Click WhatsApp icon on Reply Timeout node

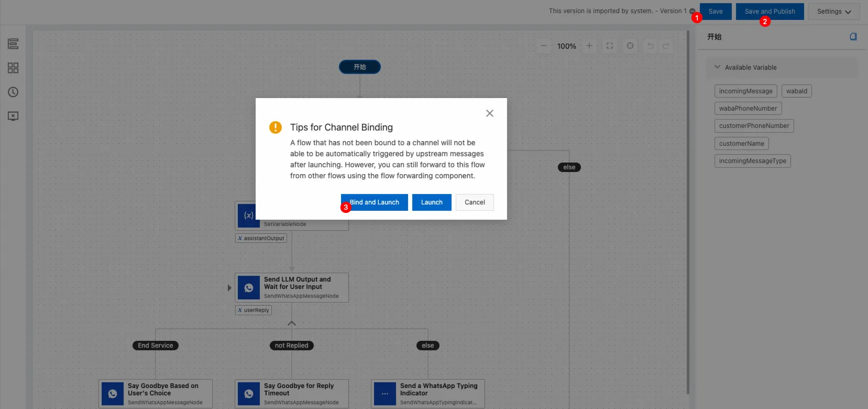click(x=249, y=394)
